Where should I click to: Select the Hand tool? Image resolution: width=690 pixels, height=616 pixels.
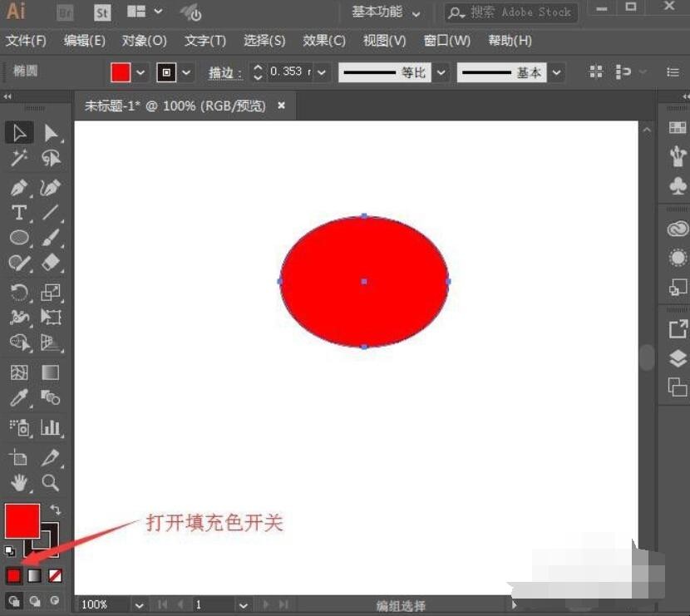pos(19,483)
